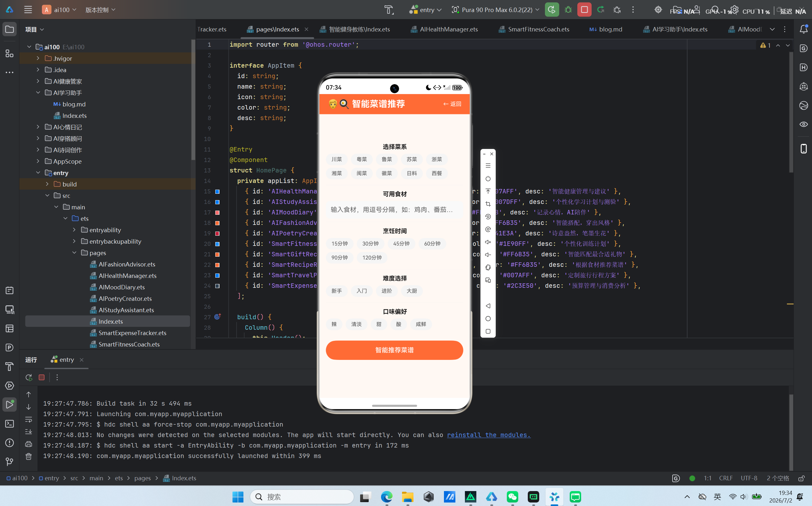Tap the 智能推荐菜谱 button

point(394,350)
